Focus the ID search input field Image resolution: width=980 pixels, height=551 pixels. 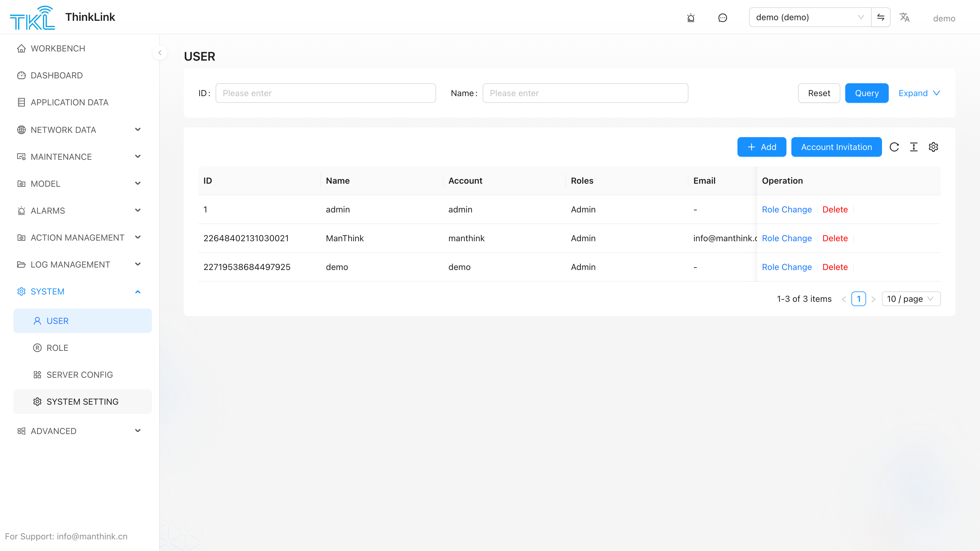[326, 93]
